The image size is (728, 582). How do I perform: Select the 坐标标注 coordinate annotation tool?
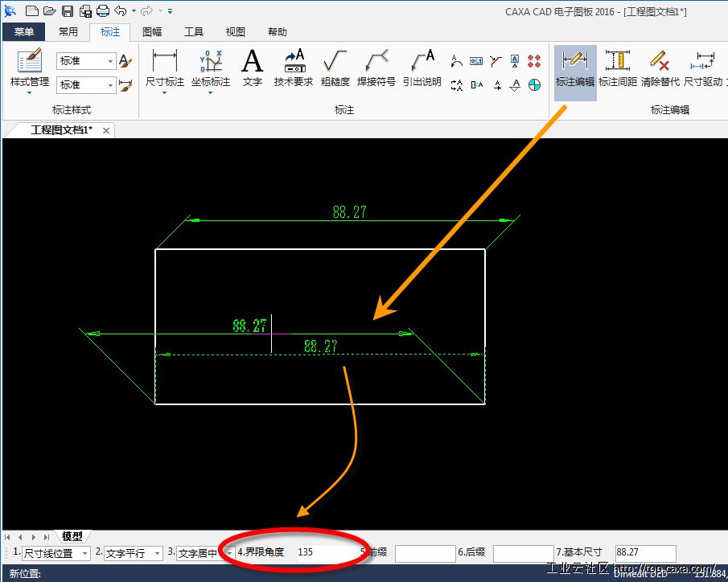tap(210, 67)
